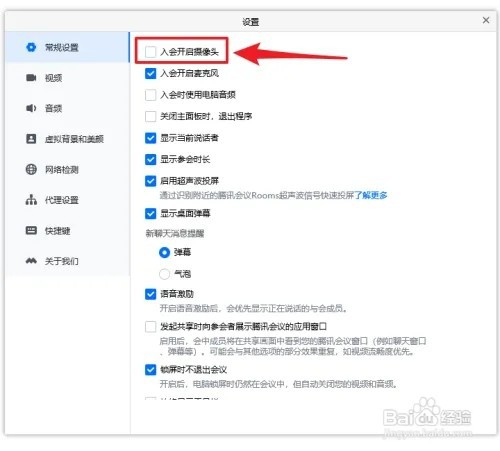Click the portrait icon for 虚拟背景和美颜
This screenshot has height=451, width=500.
click(31, 139)
